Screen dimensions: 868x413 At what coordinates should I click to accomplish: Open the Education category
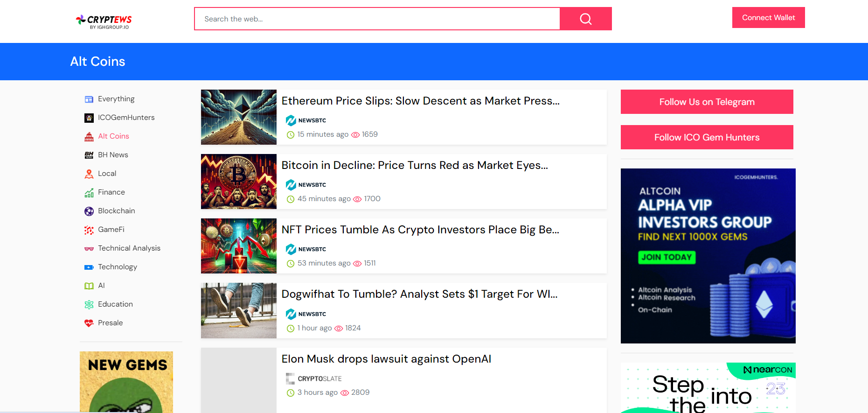point(115,304)
